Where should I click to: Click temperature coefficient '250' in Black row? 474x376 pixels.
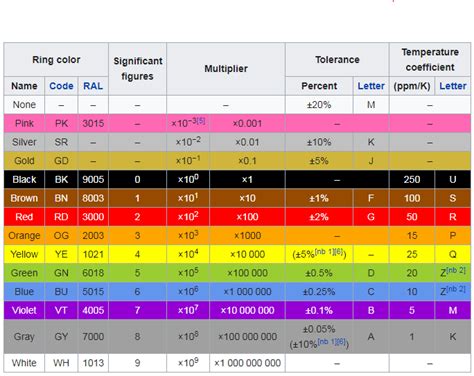[x=412, y=179]
